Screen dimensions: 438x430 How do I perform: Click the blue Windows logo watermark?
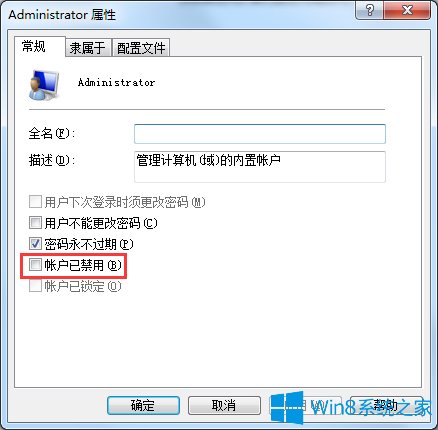coord(287,407)
